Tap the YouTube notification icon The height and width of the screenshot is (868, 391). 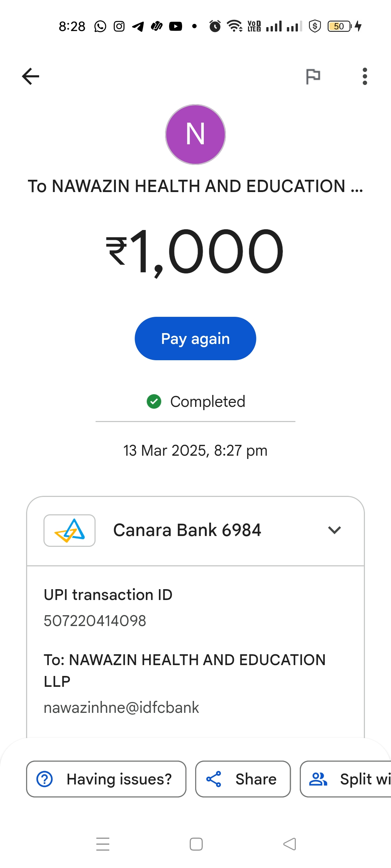click(176, 26)
